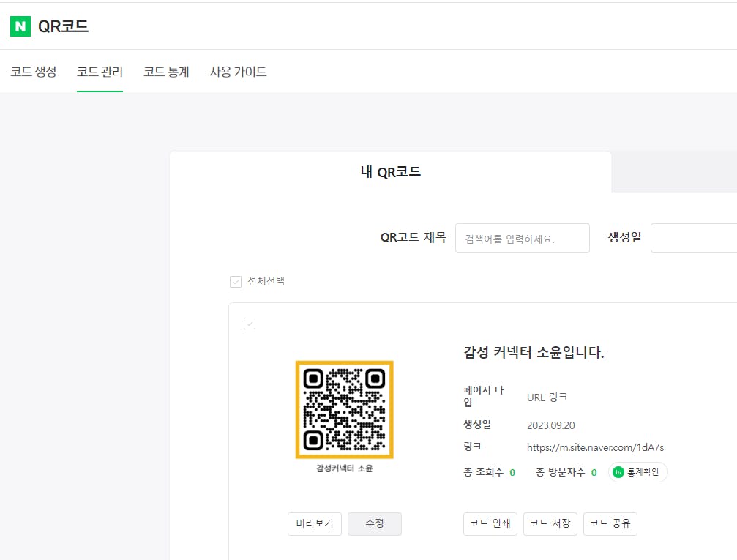The height and width of the screenshot is (560, 737).
Task: Click the green statistics icon in 통계확인
Action: point(618,472)
